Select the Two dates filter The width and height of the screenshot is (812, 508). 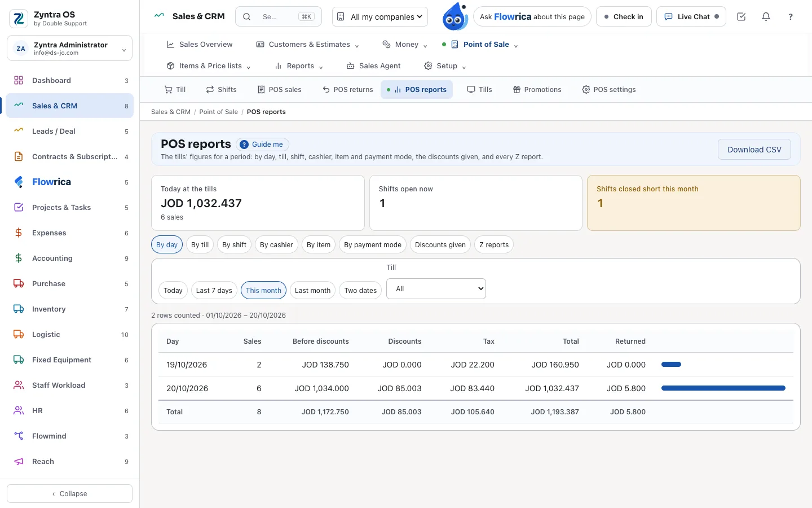click(x=360, y=290)
